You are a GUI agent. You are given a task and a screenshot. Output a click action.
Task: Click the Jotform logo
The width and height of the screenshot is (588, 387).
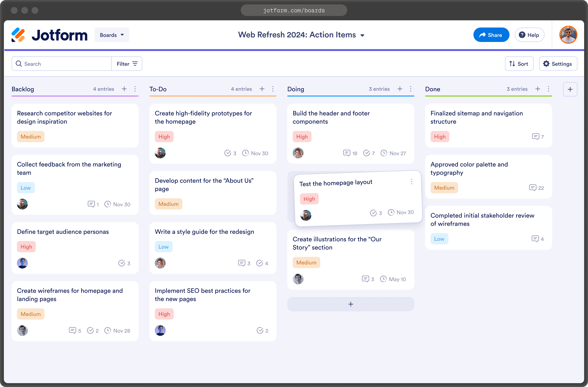tap(49, 35)
